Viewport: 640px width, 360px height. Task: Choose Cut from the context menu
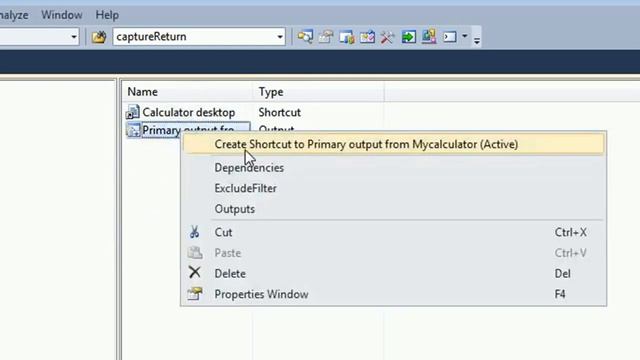pyautogui.click(x=393, y=232)
